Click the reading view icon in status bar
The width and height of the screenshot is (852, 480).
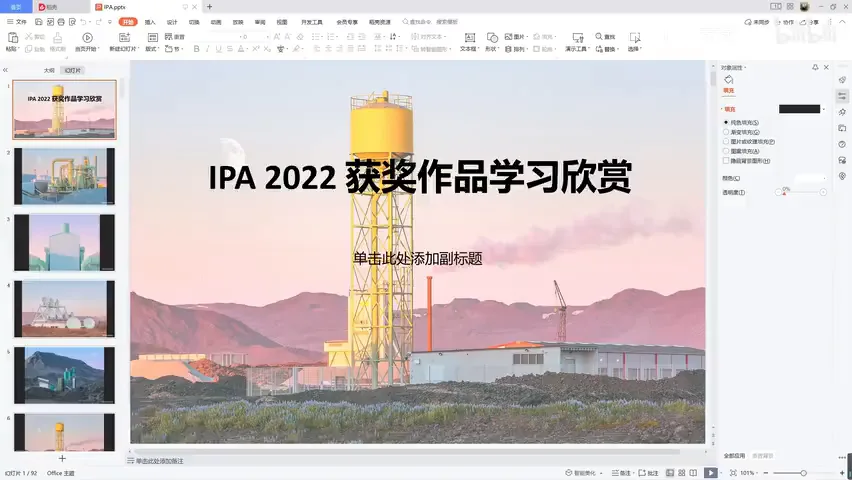[x=693, y=473]
